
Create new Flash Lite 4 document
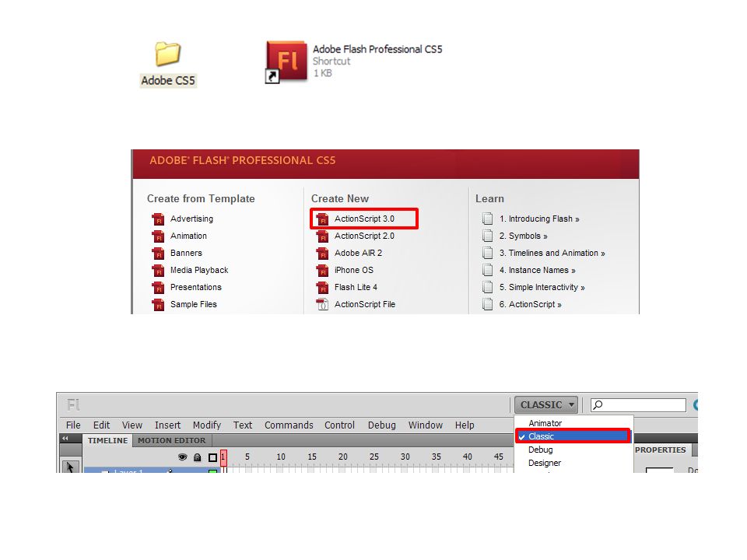pos(356,287)
